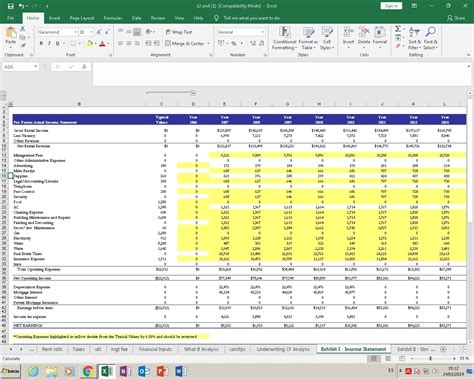Open the Page Layout ribbon tab
This screenshot has height=379, width=474.
[x=82, y=18]
